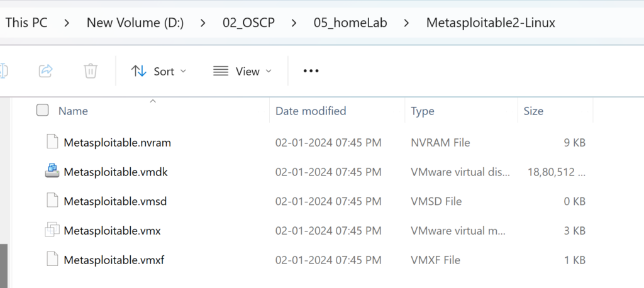The image size is (644, 288).
Task: Click the Metasploitable.nvram file icon
Action: 52,141
